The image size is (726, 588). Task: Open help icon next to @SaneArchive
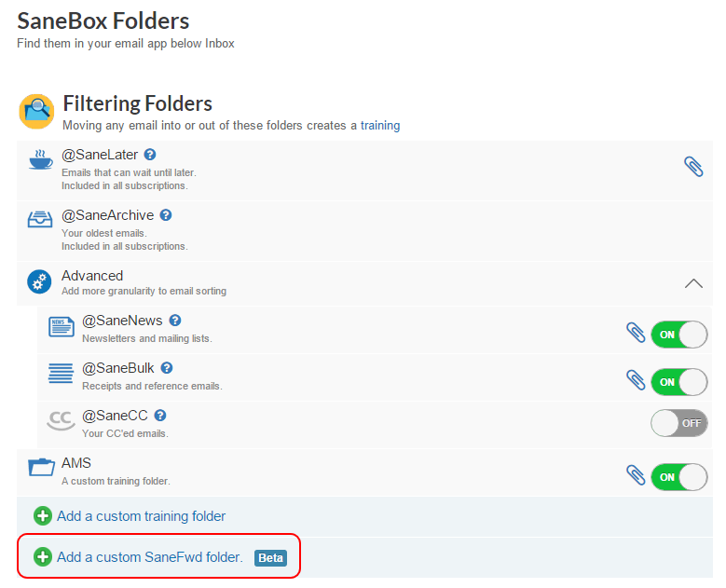[166, 215]
